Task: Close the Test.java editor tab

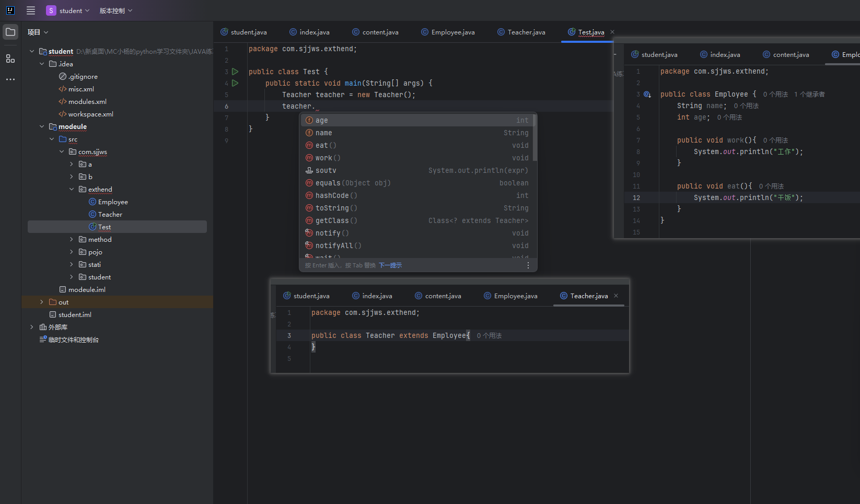Action: click(612, 32)
